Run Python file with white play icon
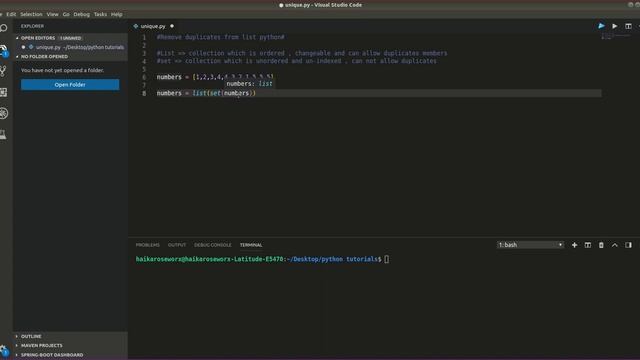 click(x=614, y=26)
